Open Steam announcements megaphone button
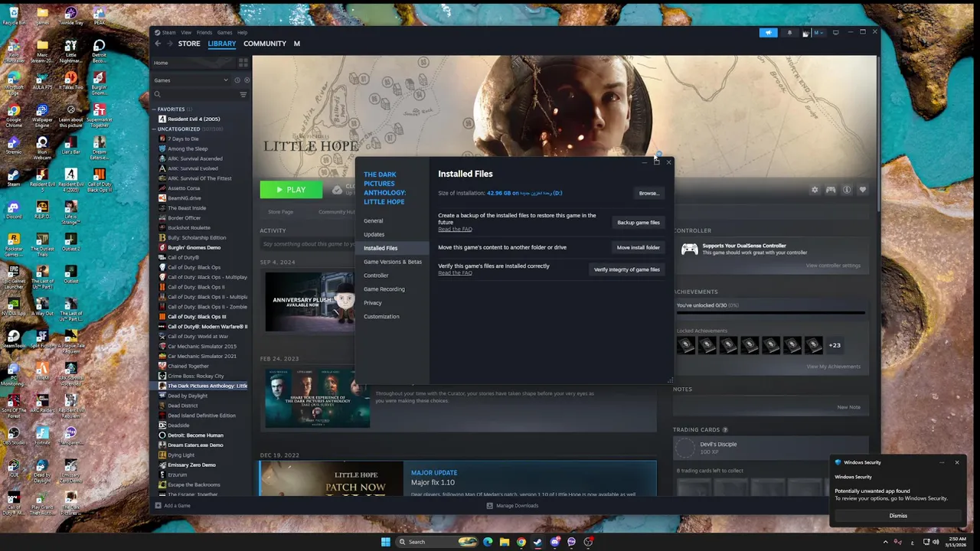980x551 pixels. click(768, 33)
